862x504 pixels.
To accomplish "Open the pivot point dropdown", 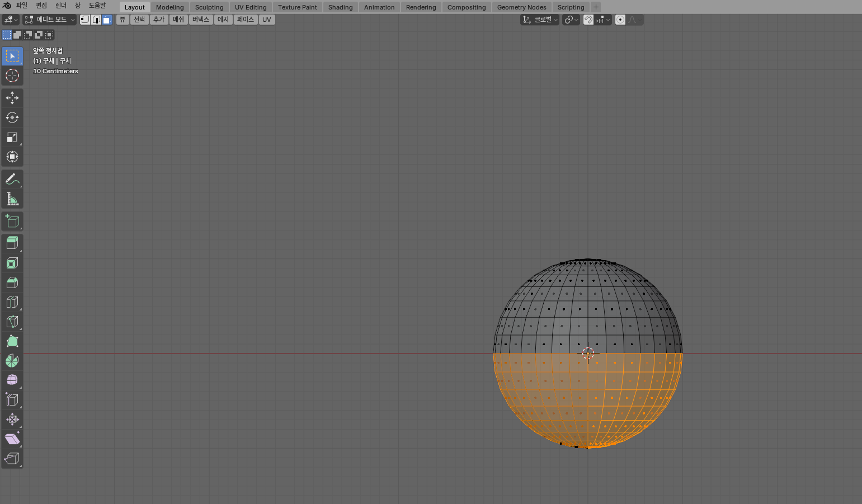I will coord(571,20).
